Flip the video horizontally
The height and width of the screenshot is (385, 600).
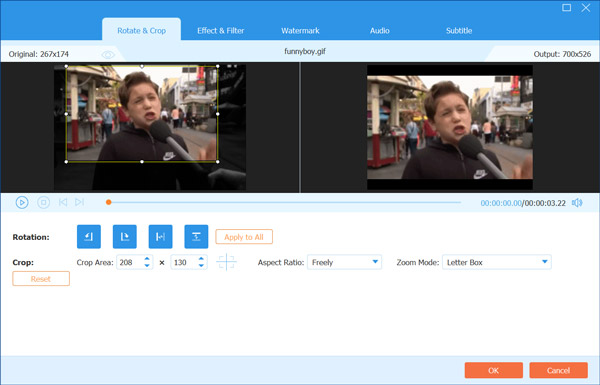click(x=160, y=237)
